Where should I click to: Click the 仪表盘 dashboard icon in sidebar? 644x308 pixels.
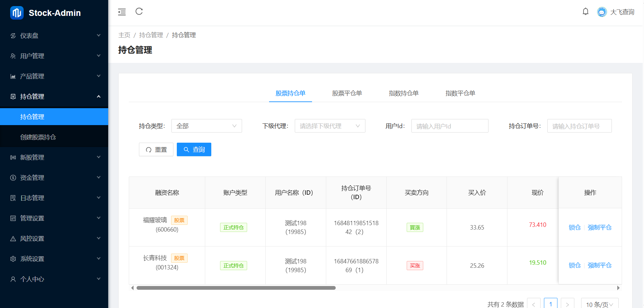pyautogui.click(x=13, y=36)
